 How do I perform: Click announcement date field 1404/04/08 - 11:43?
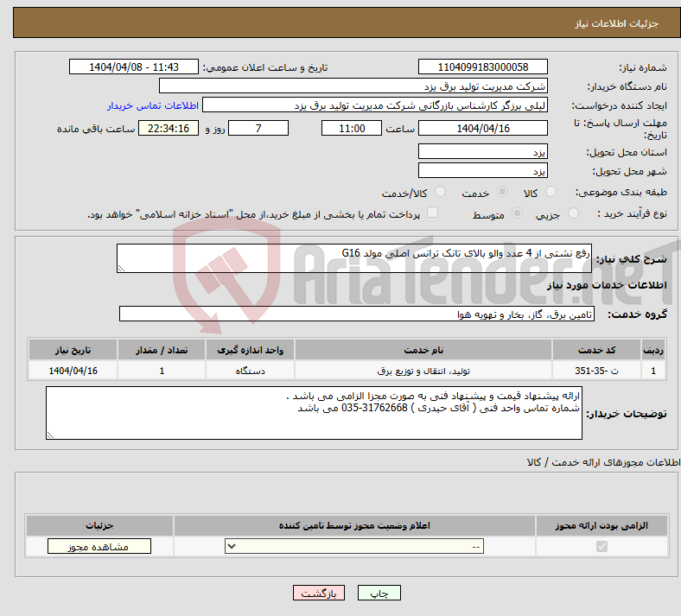click(x=134, y=67)
